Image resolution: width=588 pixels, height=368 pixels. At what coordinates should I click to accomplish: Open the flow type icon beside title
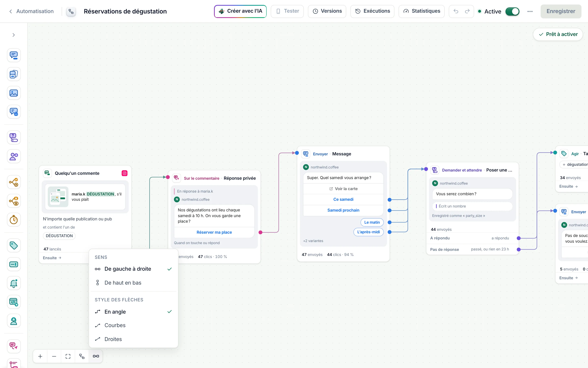71,11
